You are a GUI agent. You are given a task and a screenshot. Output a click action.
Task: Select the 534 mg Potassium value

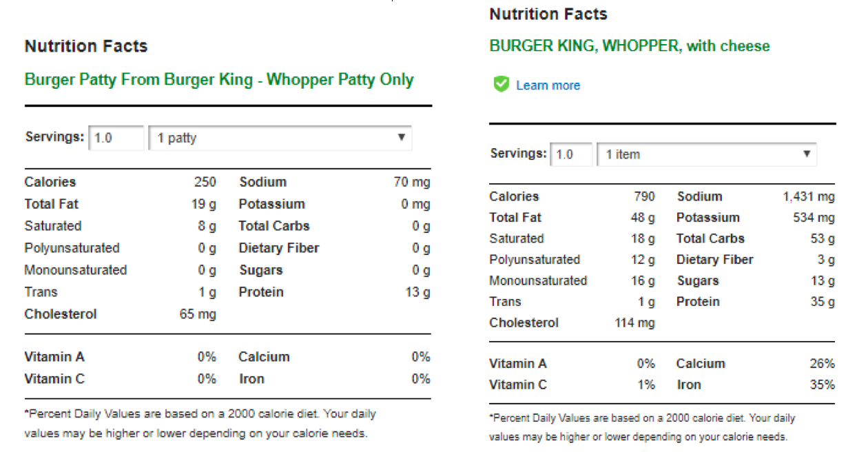[x=814, y=218]
